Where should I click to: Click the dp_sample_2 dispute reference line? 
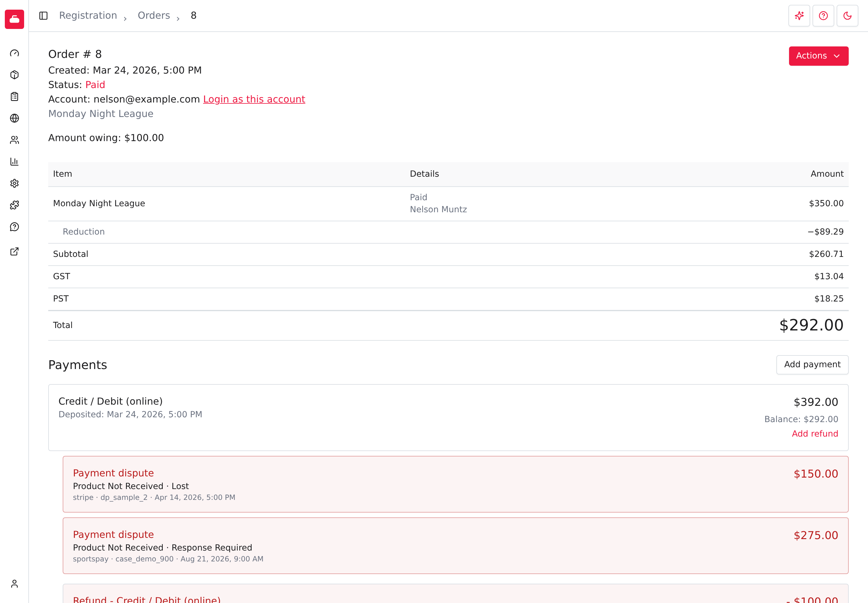154,497
